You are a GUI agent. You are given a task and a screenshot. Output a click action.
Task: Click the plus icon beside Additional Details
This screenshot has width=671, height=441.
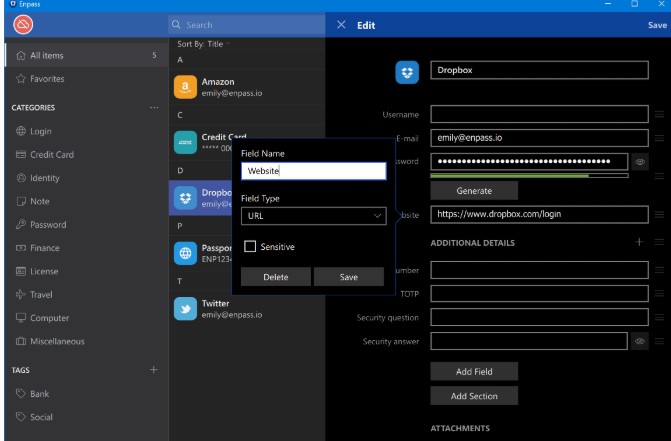click(x=639, y=242)
